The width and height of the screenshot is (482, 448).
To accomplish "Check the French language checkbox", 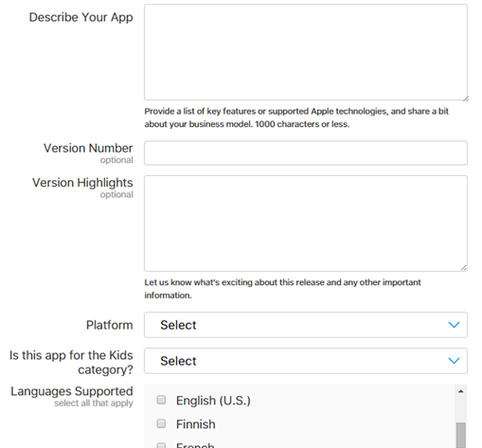I will [x=161, y=445].
